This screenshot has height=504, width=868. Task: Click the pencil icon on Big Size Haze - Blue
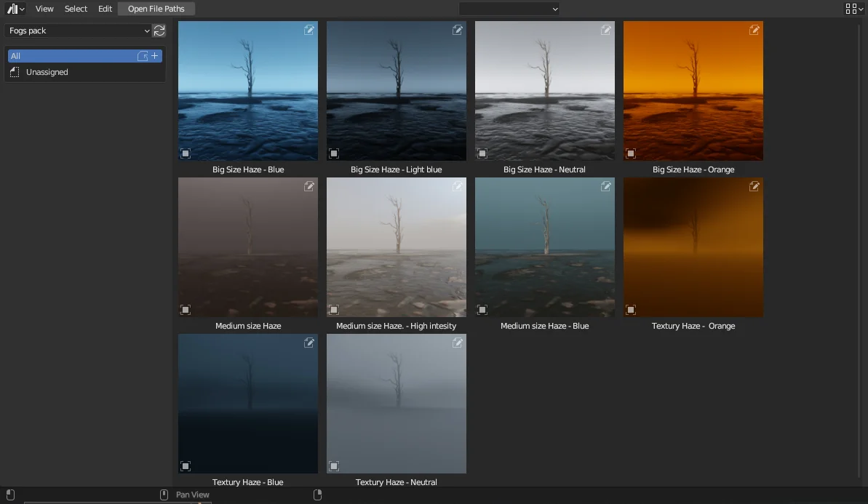pos(309,30)
